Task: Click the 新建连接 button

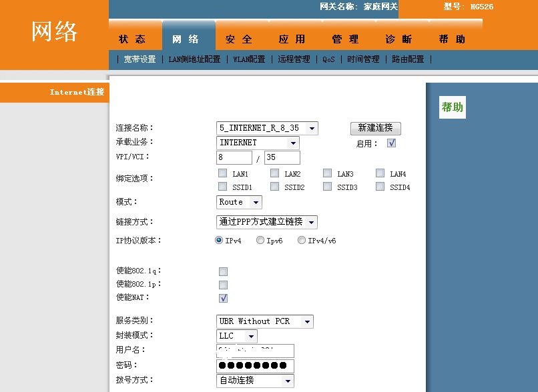Action: click(x=375, y=128)
